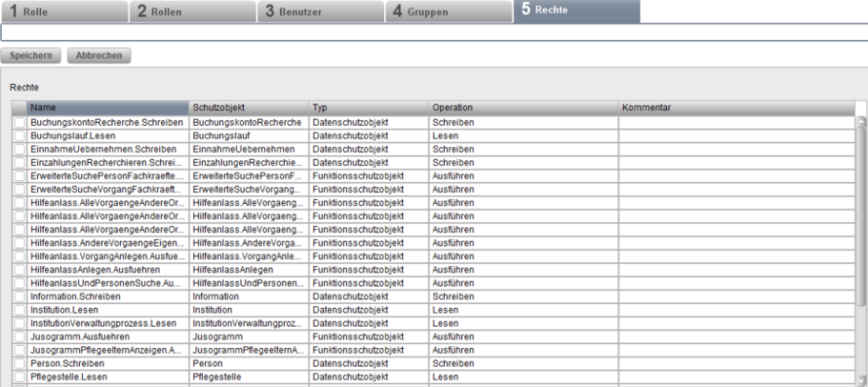Click the Abbrechen button
Screen dimensions: 868x387
pyautogui.click(x=99, y=56)
